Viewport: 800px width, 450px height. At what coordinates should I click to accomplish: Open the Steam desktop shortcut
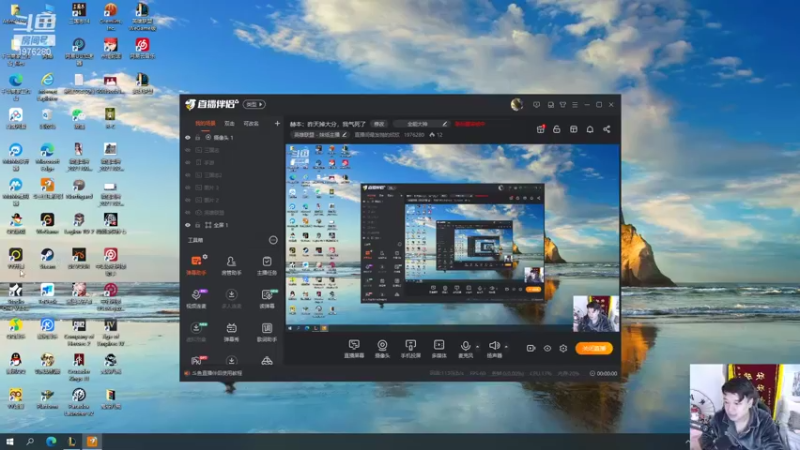click(47, 259)
